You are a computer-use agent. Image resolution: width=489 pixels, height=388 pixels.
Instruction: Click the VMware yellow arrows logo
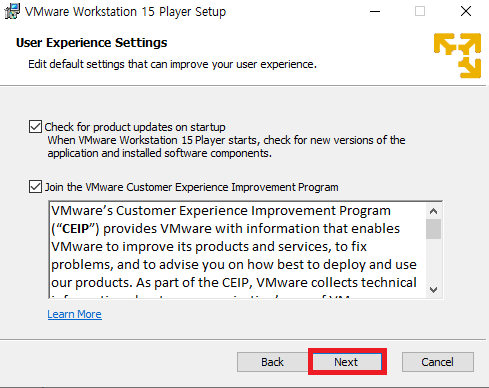point(457,55)
